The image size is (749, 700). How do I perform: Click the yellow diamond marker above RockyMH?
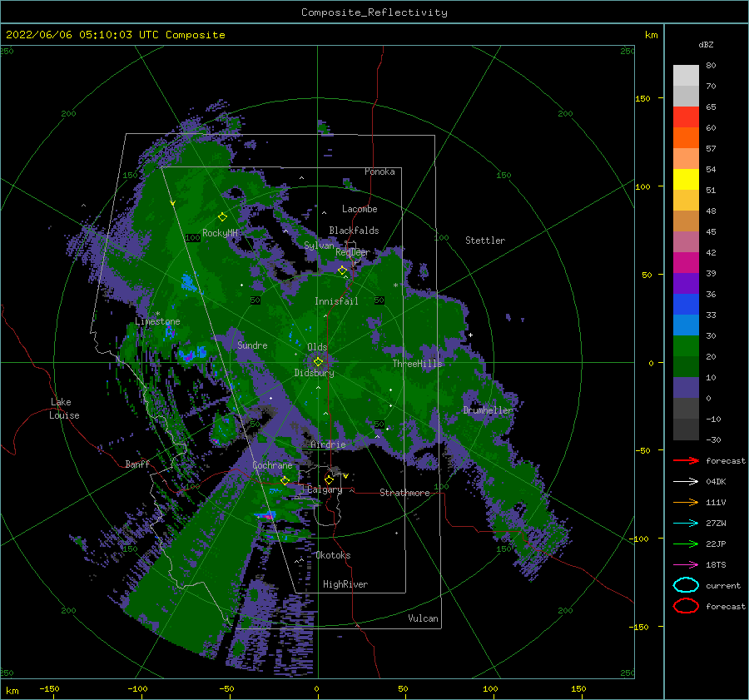click(x=222, y=217)
